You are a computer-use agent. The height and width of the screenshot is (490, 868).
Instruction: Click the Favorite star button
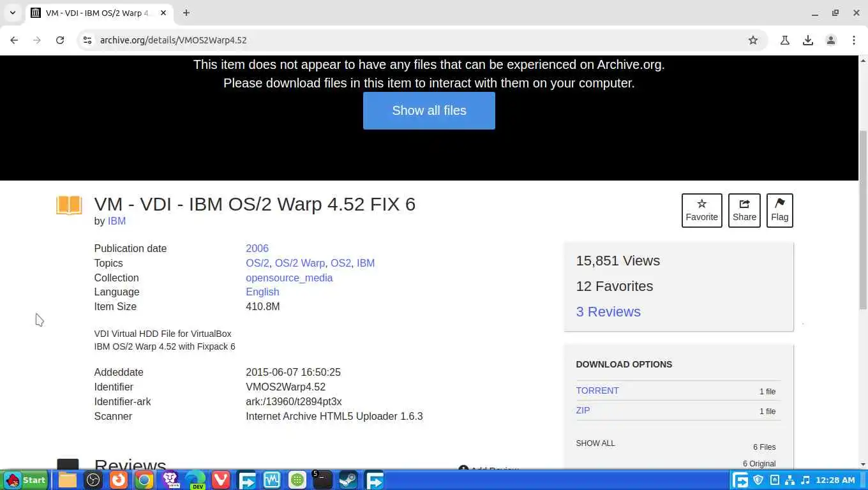(x=702, y=211)
